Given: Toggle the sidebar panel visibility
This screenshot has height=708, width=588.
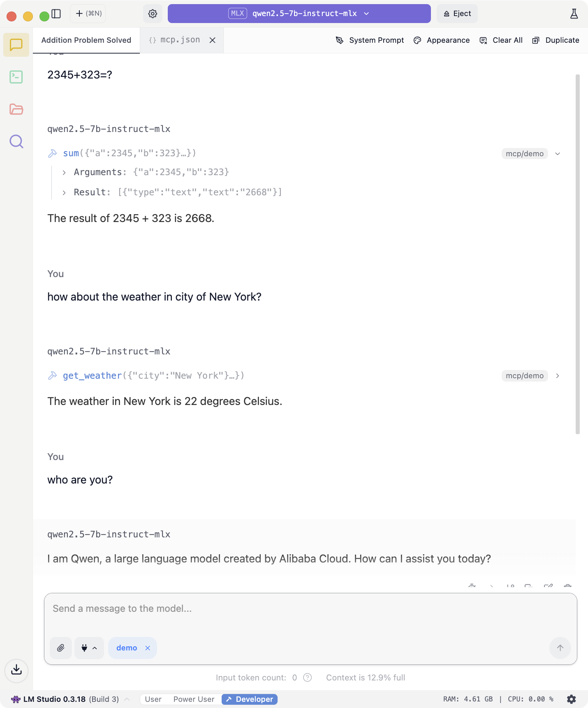Looking at the screenshot, I should tap(56, 14).
